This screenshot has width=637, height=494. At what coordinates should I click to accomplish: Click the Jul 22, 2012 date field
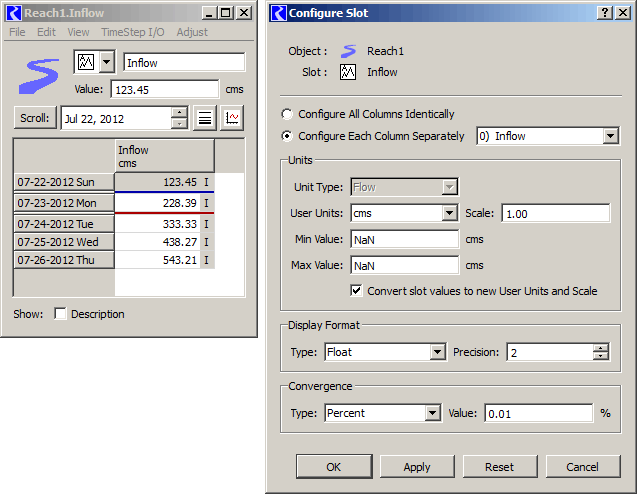point(117,118)
